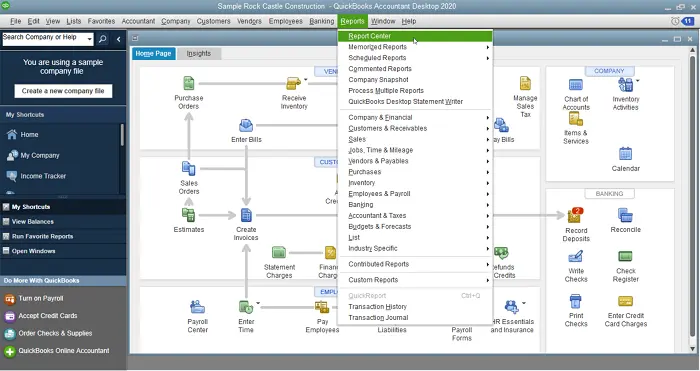
Task: Click the search magnifier icon
Action: click(102, 39)
